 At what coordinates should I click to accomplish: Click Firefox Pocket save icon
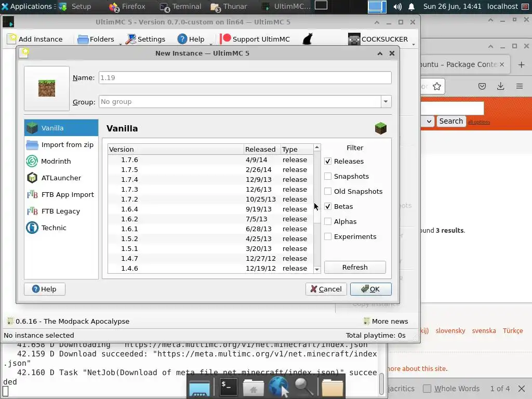482,86
